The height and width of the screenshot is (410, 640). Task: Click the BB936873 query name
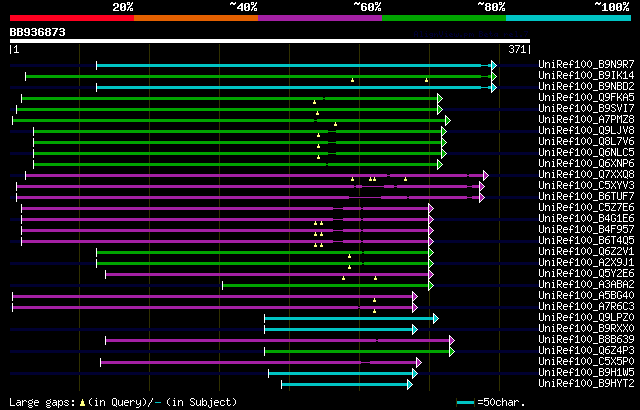point(37,33)
